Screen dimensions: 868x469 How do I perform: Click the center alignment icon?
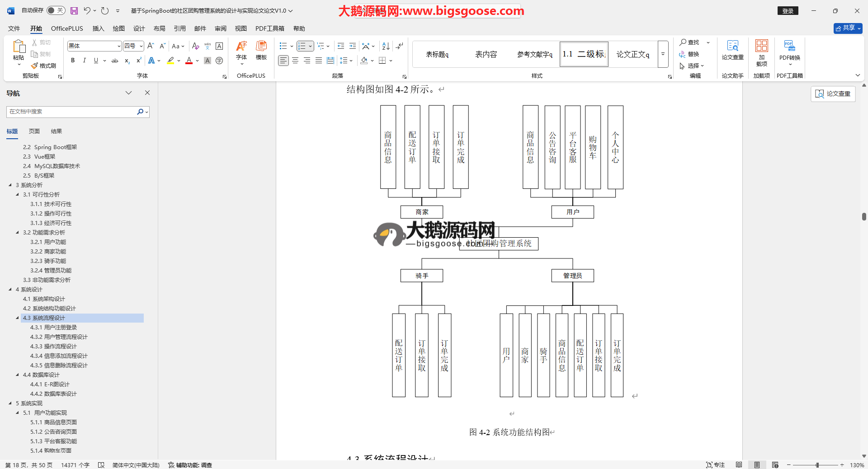(x=295, y=61)
